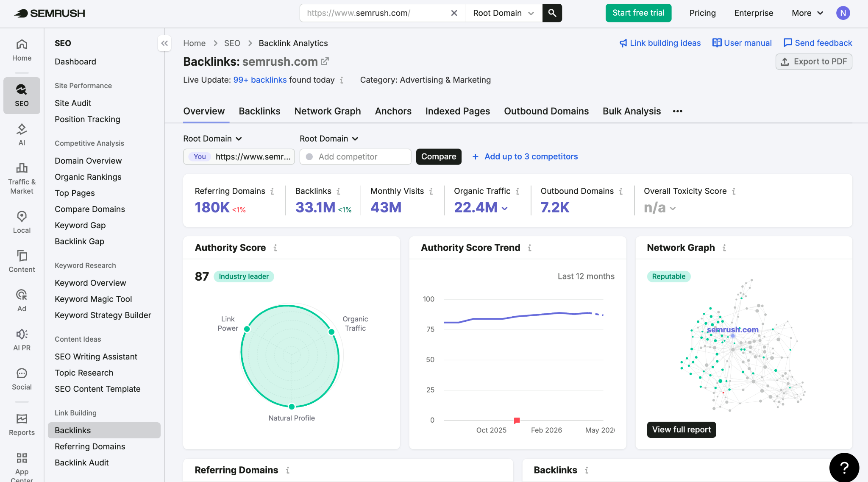The width and height of the screenshot is (868, 482).
Task: Open Root Domain dropdown above your domain
Action: click(212, 139)
